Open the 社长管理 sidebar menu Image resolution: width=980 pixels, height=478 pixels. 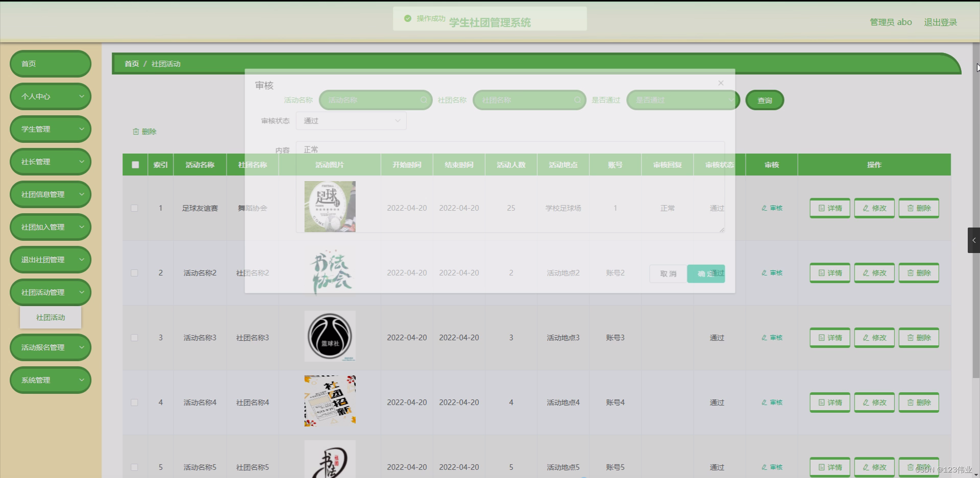coord(51,162)
